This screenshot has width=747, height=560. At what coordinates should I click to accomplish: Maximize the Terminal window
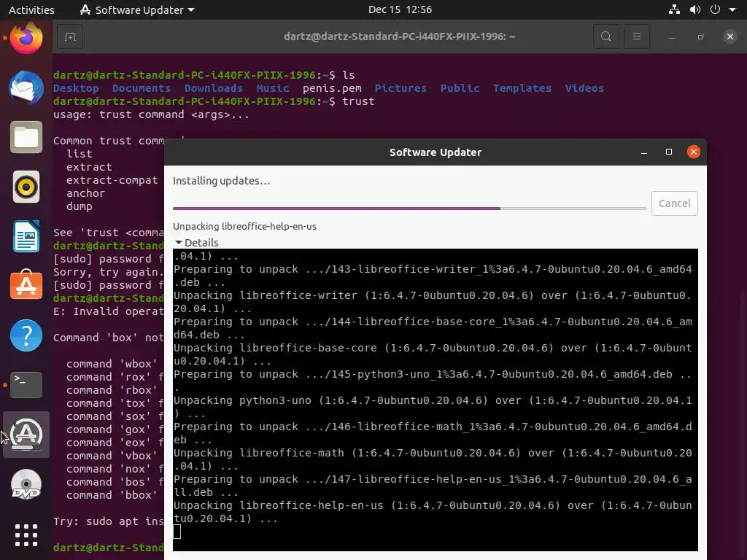pos(701,36)
